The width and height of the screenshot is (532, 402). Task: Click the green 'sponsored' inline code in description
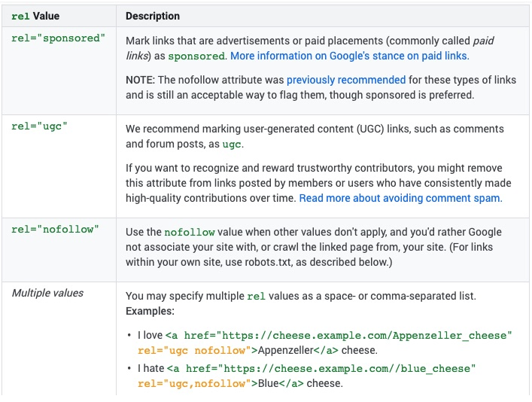coord(196,56)
